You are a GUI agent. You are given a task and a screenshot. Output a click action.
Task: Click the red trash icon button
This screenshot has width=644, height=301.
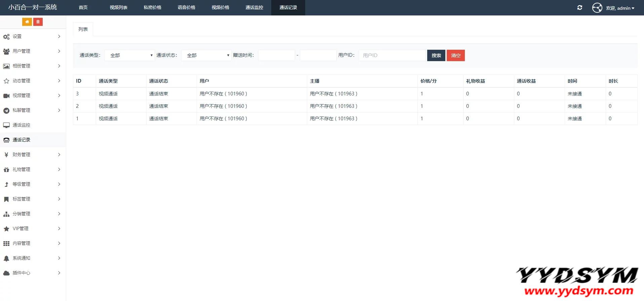[38, 22]
